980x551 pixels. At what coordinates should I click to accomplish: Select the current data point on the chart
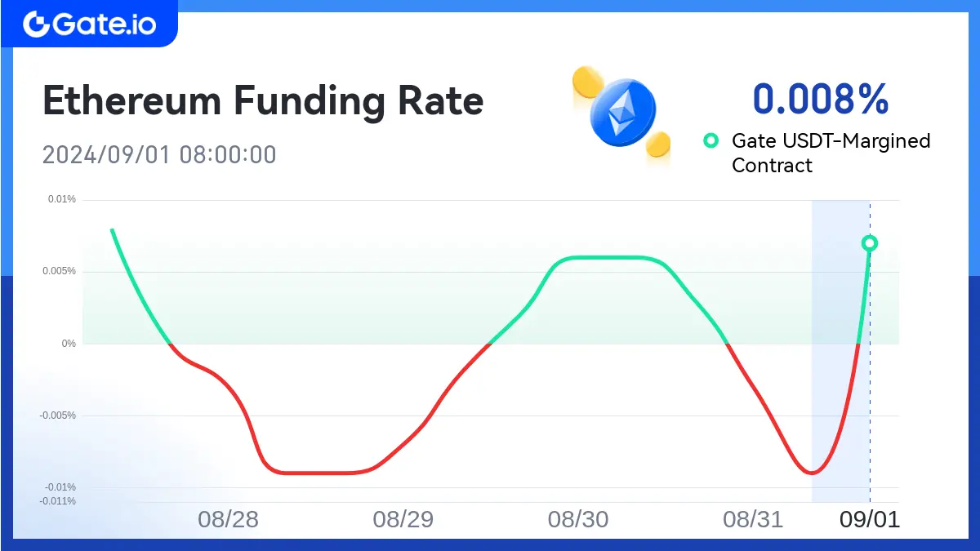pos(870,242)
